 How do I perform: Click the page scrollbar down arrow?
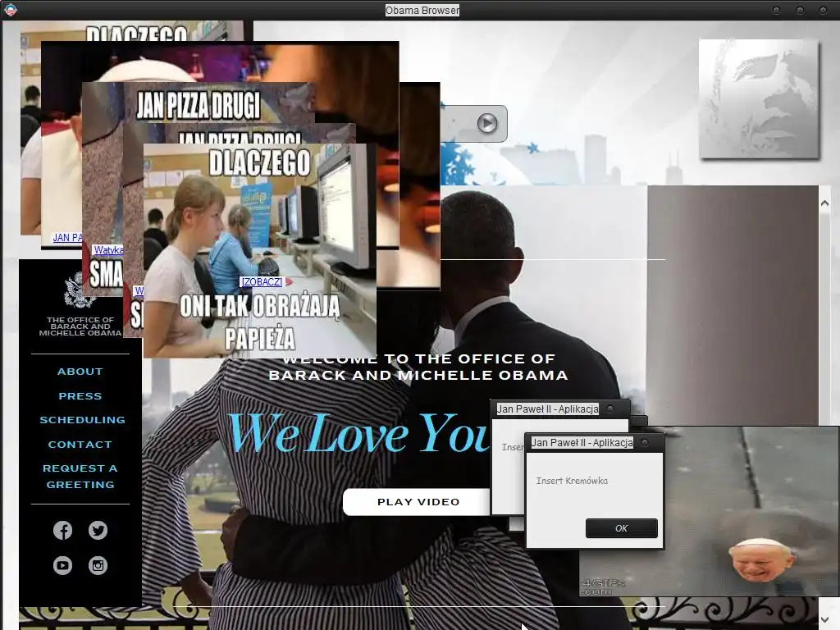[824, 620]
